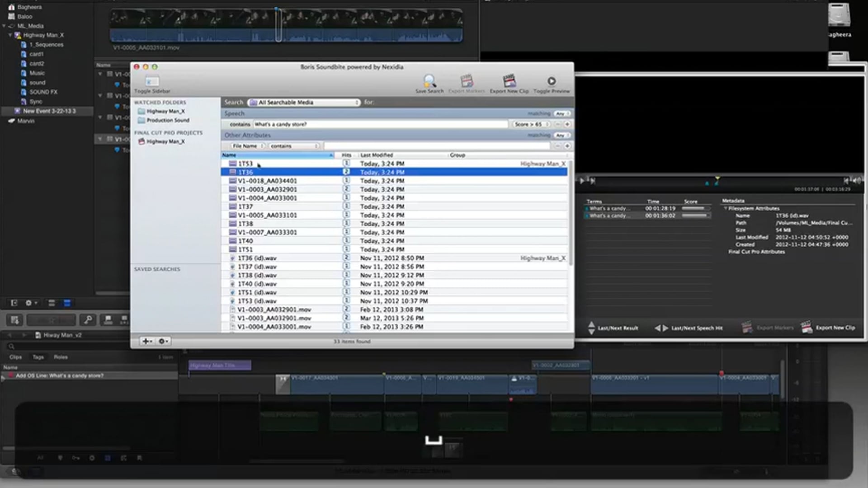Viewport: 868px width, 488px height.
Task: Click the Final Cut keyword editor key icon
Action: [x=88, y=320]
